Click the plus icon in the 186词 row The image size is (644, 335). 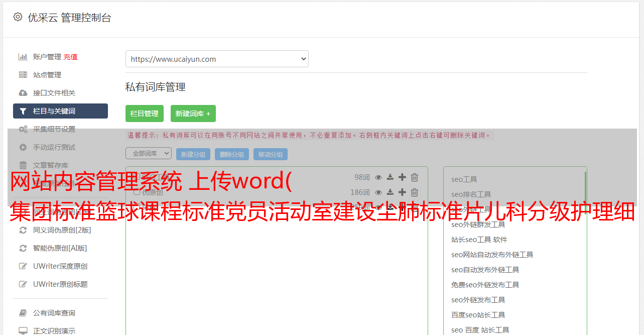pyautogui.click(x=402, y=192)
